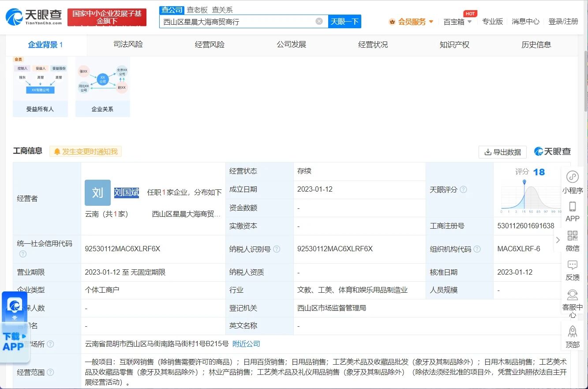Image resolution: width=588 pixels, height=389 pixels.
Task: Open the 司法风险 tab
Action: pyautogui.click(x=128, y=45)
